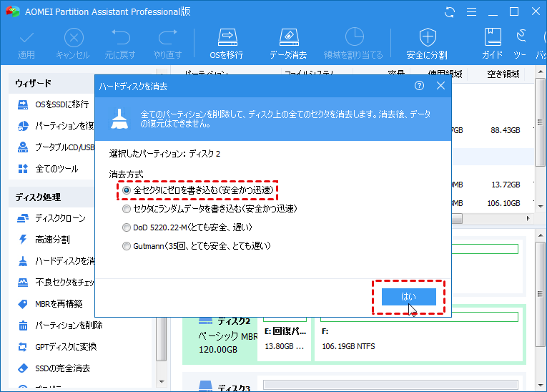Viewport: 547px width, 392px height.
Task: Click disk map scrollbar up arrow
Action: click(x=541, y=236)
